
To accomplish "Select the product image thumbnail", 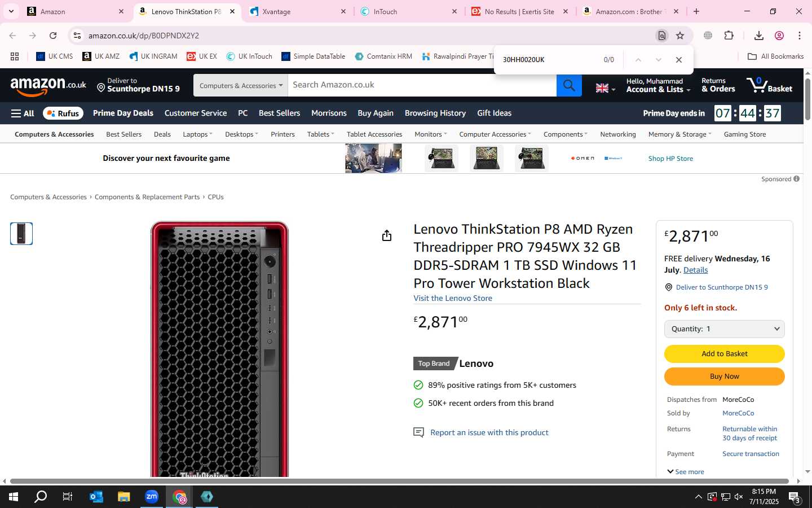I will 21,234.
